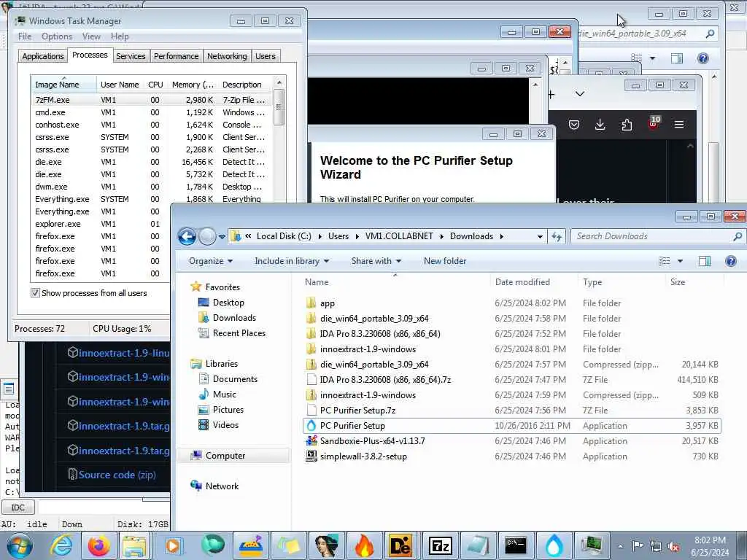The width and height of the screenshot is (747, 560).
Task: Open new tab plus button in Firefox
Action: pyautogui.click(x=551, y=94)
